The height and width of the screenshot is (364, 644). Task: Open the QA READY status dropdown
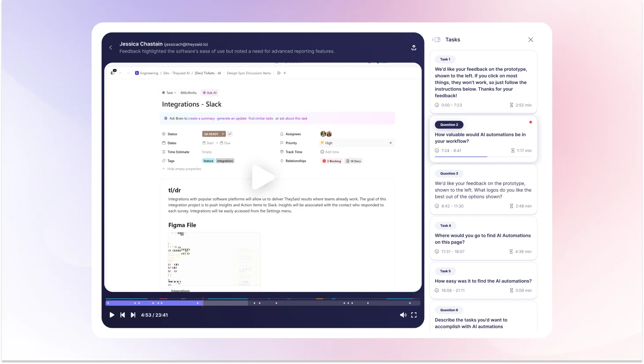click(x=214, y=134)
